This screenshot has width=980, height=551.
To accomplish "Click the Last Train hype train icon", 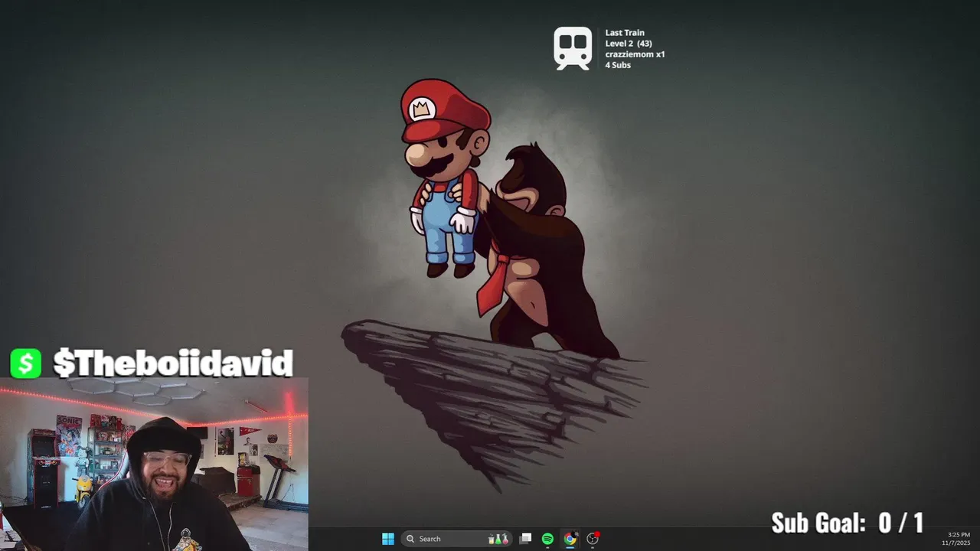I will pos(573,49).
